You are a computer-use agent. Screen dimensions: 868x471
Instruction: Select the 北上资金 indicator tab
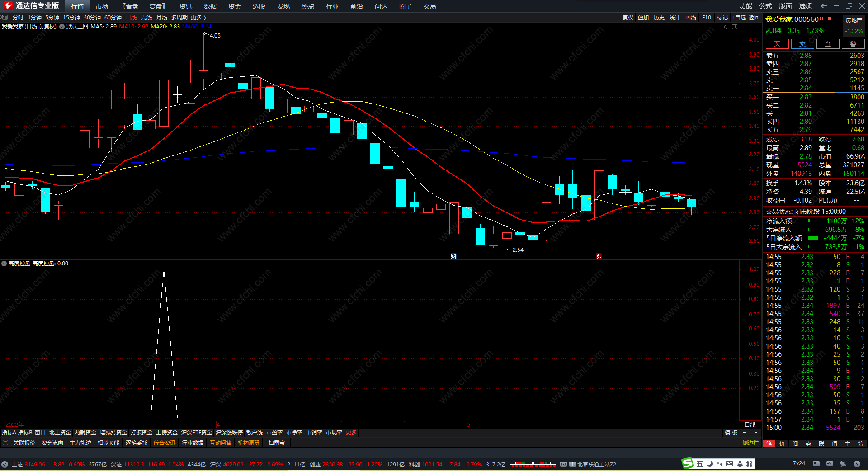pyautogui.click(x=60, y=433)
